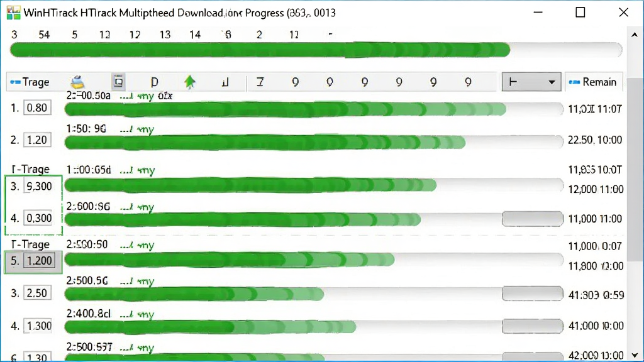This screenshot has width=644, height=362.
Task: Click the gray button in the 0,300 row
Action: (x=532, y=219)
